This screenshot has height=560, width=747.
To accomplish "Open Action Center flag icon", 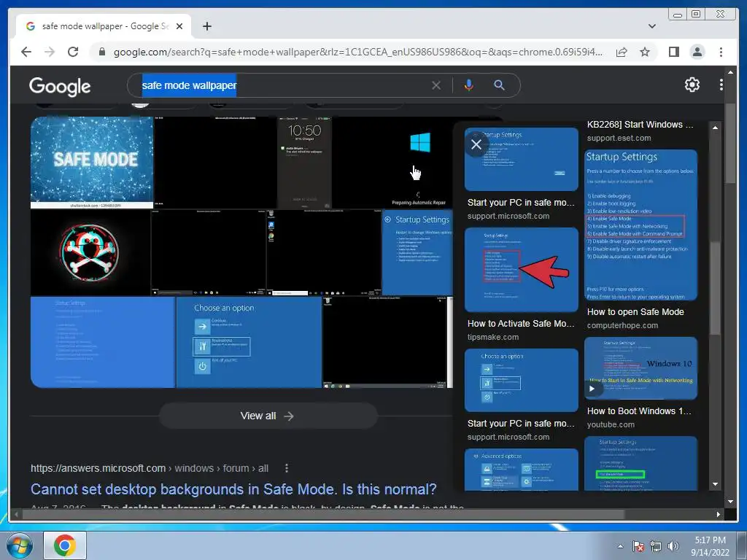I will tap(638, 546).
